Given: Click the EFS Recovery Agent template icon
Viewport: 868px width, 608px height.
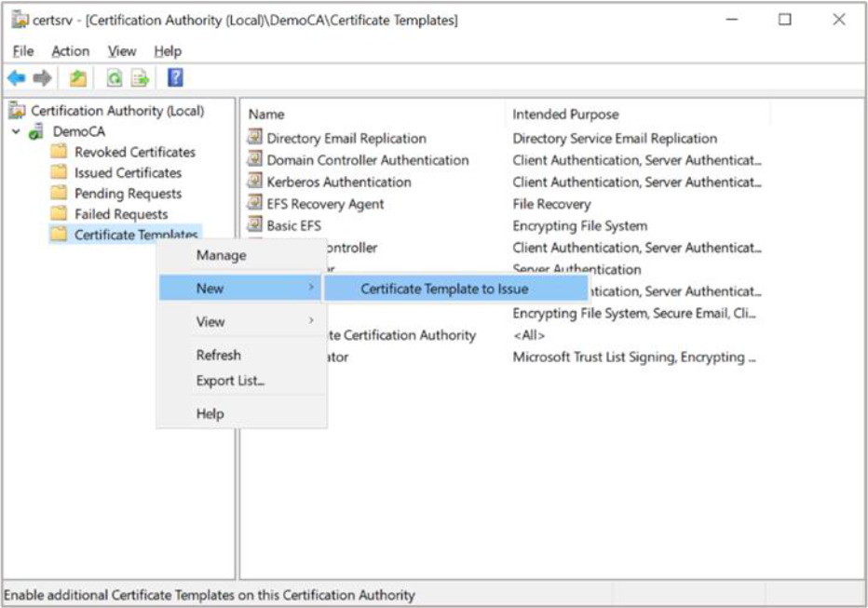Looking at the screenshot, I should click(x=255, y=204).
